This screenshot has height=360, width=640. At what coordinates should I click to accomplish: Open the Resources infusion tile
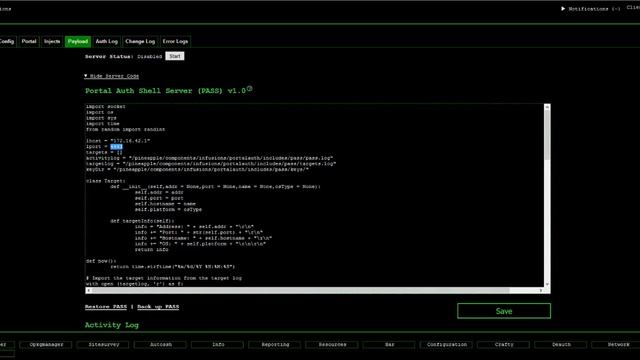tap(332, 344)
